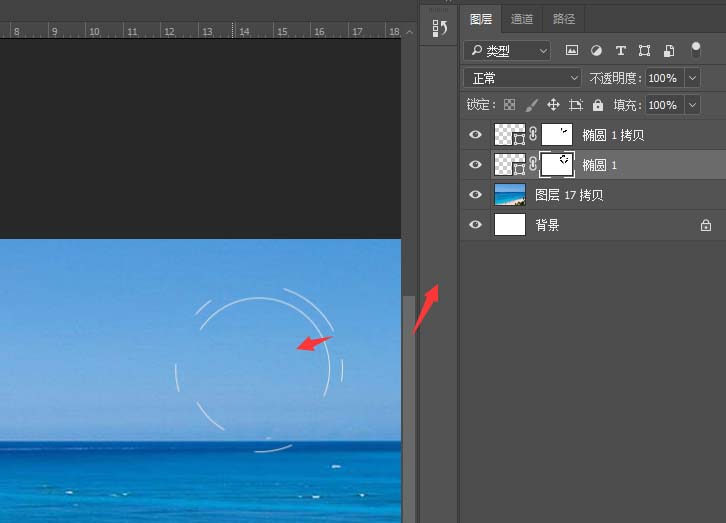Hide the 背景 layer
The width and height of the screenshot is (726, 523).
[475, 224]
